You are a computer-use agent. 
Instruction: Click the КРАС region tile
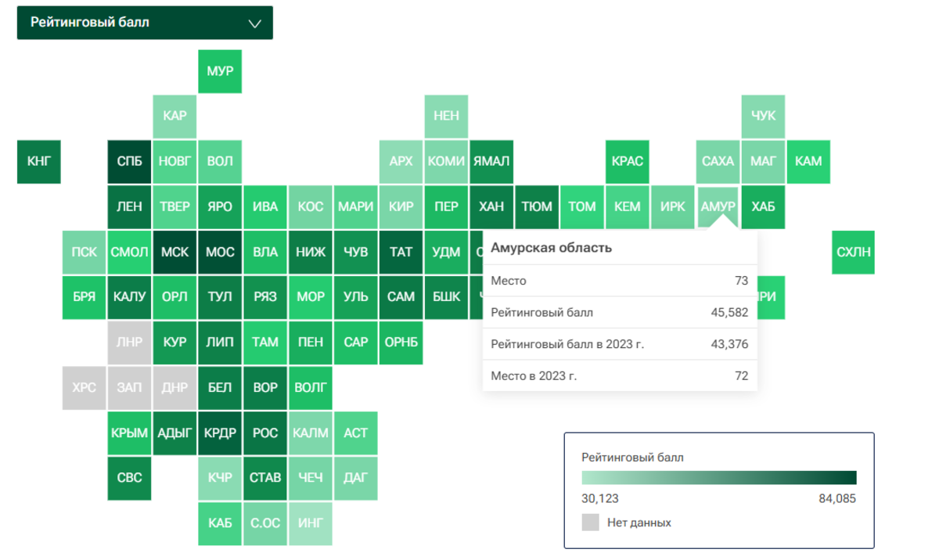627,162
